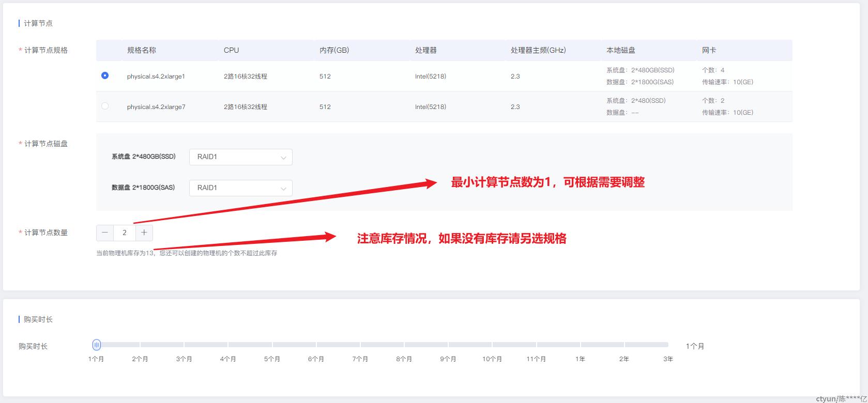Image resolution: width=868 pixels, height=403 pixels.
Task: Click the chevron arrow of data disk dropdown
Action: tap(283, 189)
